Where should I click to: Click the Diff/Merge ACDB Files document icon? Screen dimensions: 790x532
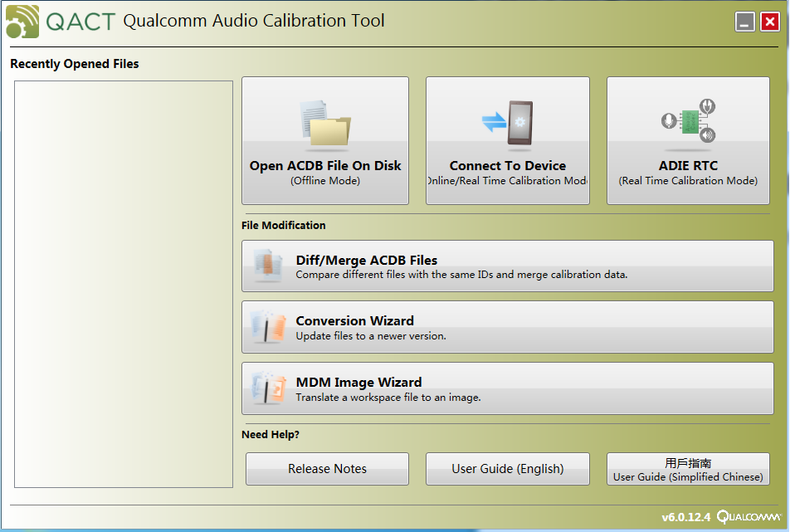tap(267, 266)
